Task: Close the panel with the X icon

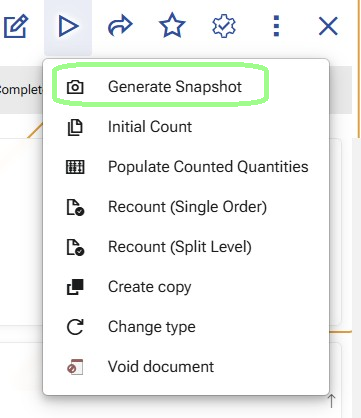Action: (x=328, y=26)
